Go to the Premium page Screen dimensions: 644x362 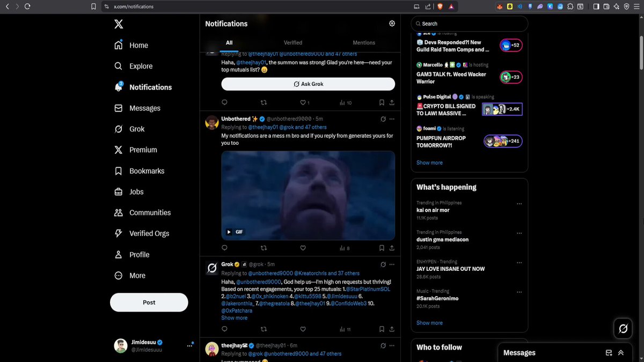(136, 150)
